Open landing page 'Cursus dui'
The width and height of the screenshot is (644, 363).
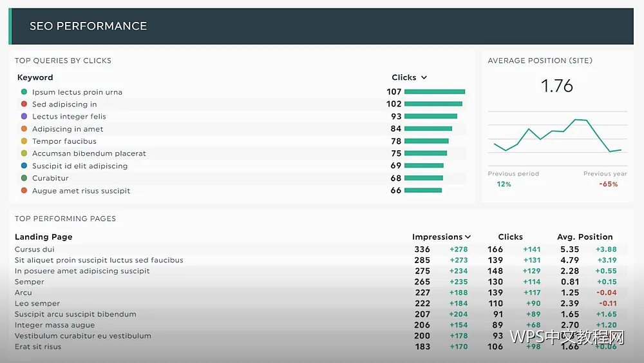tap(35, 249)
